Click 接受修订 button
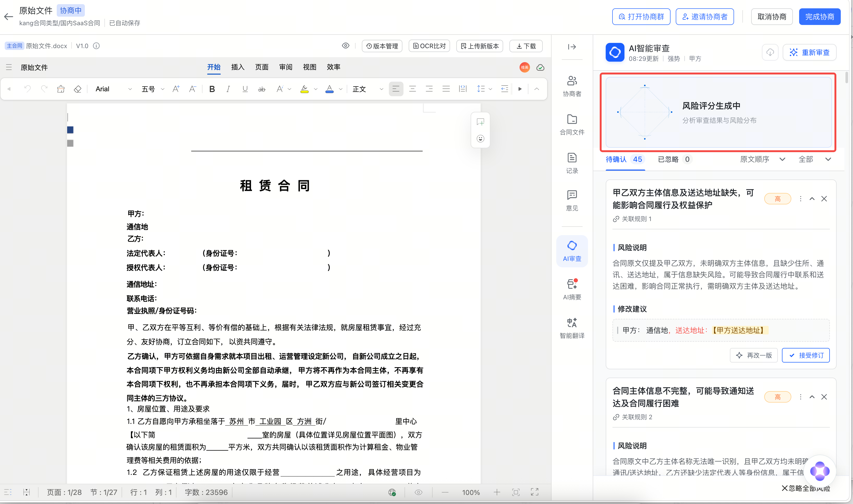 tap(806, 355)
